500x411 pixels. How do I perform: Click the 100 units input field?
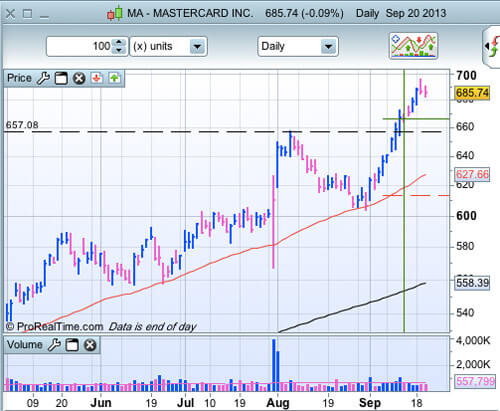(x=80, y=46)
